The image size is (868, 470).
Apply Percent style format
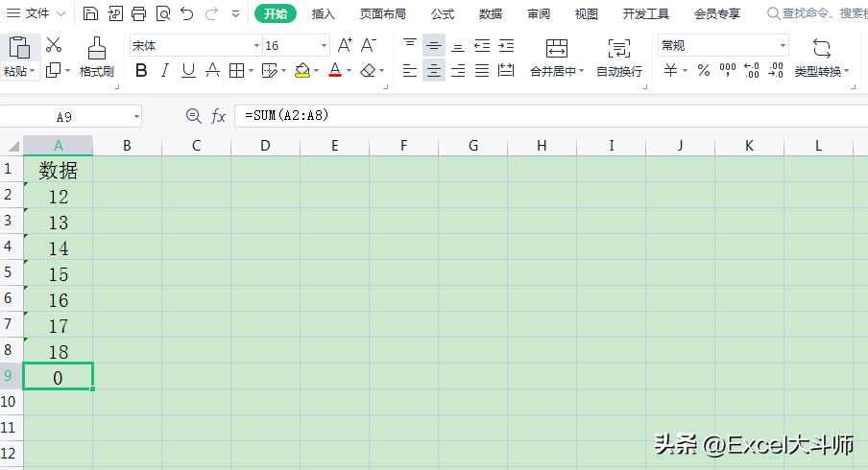[x=704, y=70]
